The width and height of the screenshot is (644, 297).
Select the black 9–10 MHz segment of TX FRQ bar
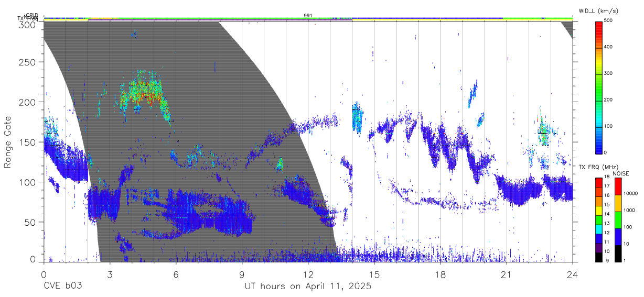click(x=598, y=256)
